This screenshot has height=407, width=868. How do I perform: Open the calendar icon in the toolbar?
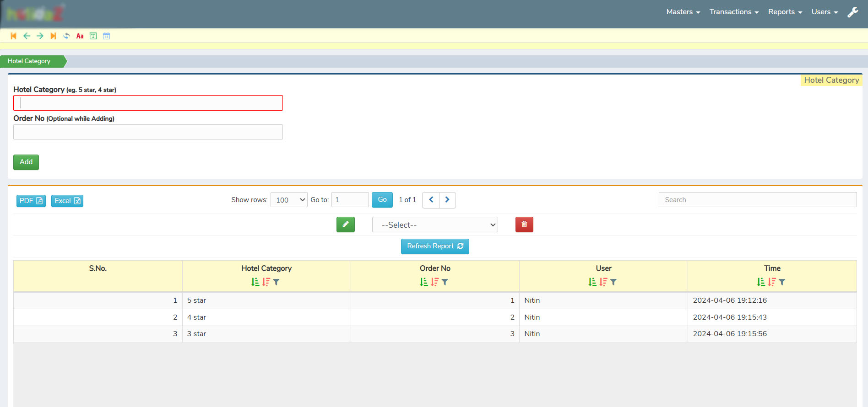106,36
